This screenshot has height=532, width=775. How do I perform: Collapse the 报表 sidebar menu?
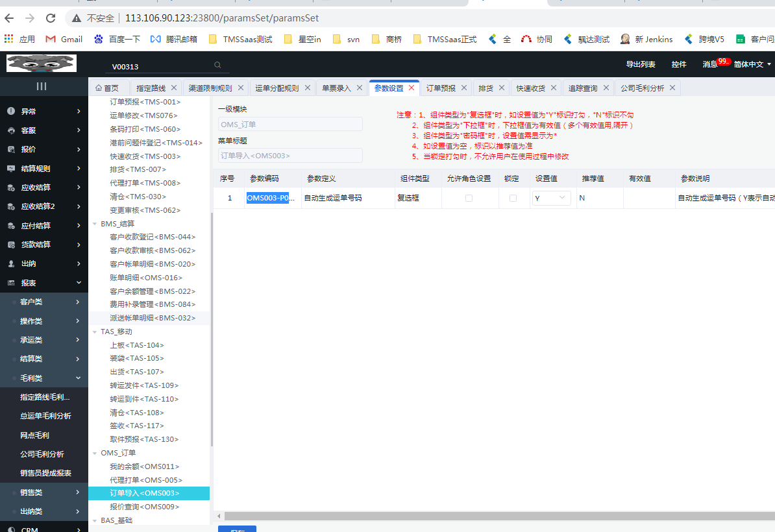(44, 283)
